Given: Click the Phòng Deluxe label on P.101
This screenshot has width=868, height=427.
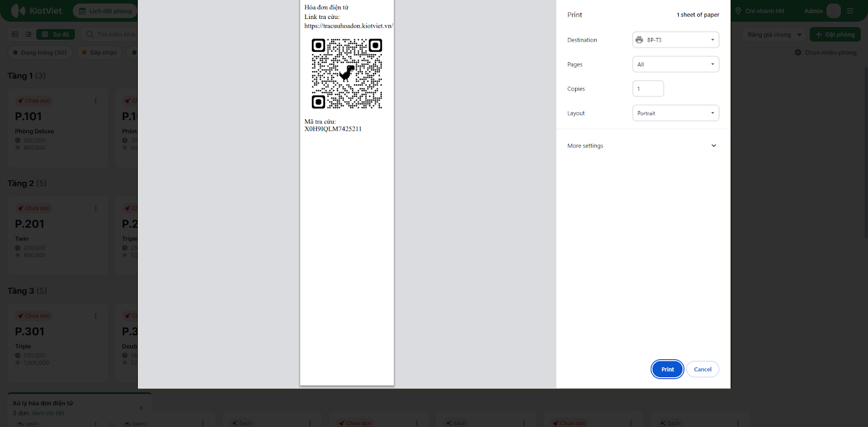Looking at the screenshot, I should [35, 131].
